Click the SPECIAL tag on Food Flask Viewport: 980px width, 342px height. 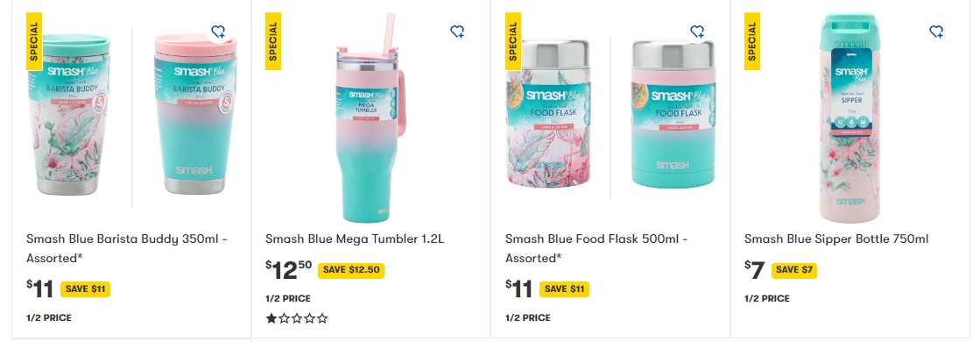[513, 41]
